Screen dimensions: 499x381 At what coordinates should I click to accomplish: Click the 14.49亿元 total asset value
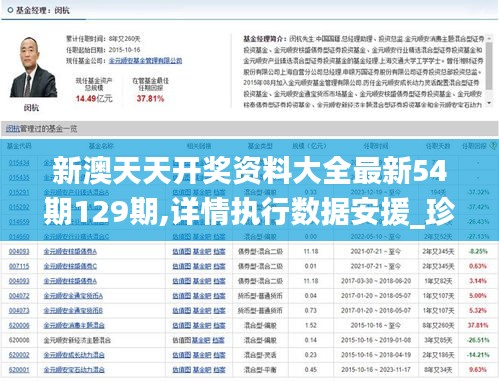coord(94,99)
